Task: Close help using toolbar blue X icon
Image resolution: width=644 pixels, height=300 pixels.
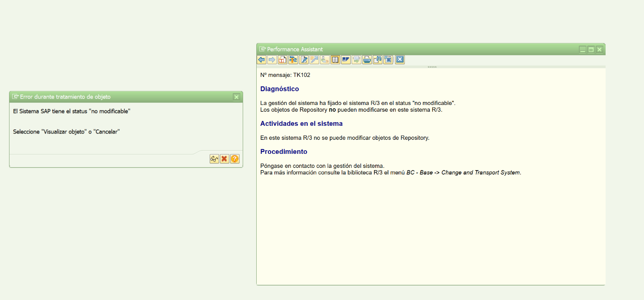Action: click(x=400, y=60)
